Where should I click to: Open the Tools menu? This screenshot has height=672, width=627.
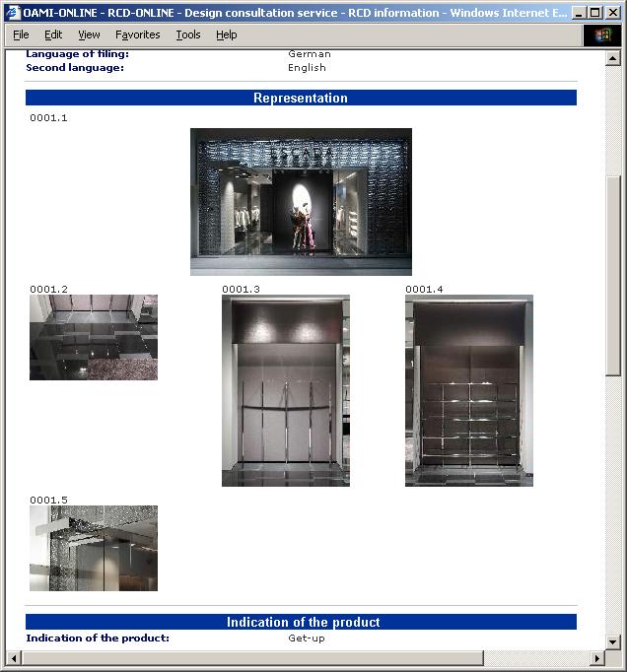click(x=188, y=34)
